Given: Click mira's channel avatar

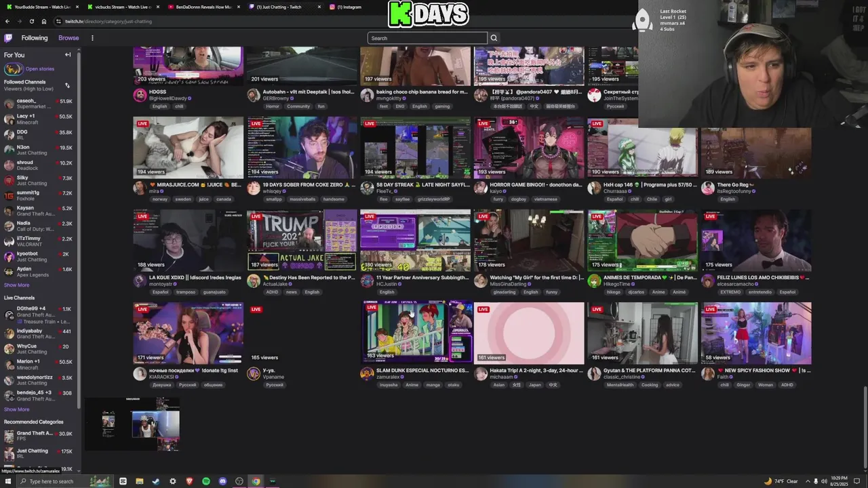Looking at the screenshot, I should (x=140, y=188).
